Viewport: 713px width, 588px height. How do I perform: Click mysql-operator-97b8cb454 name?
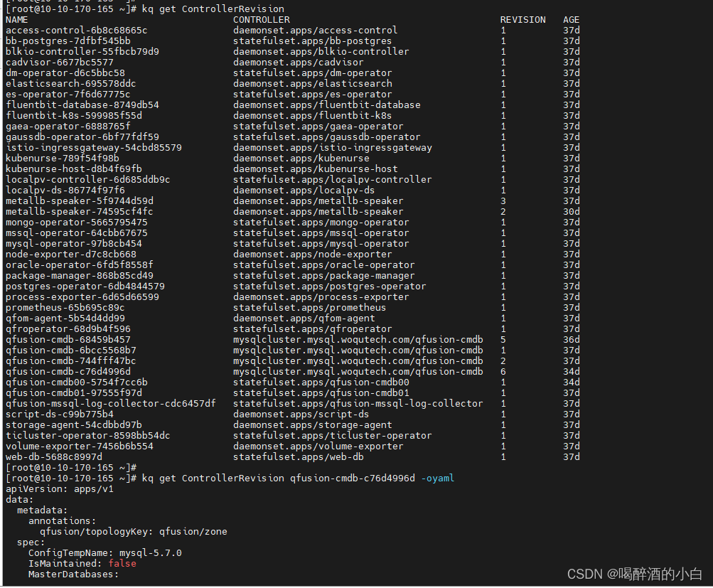(74, 244)
